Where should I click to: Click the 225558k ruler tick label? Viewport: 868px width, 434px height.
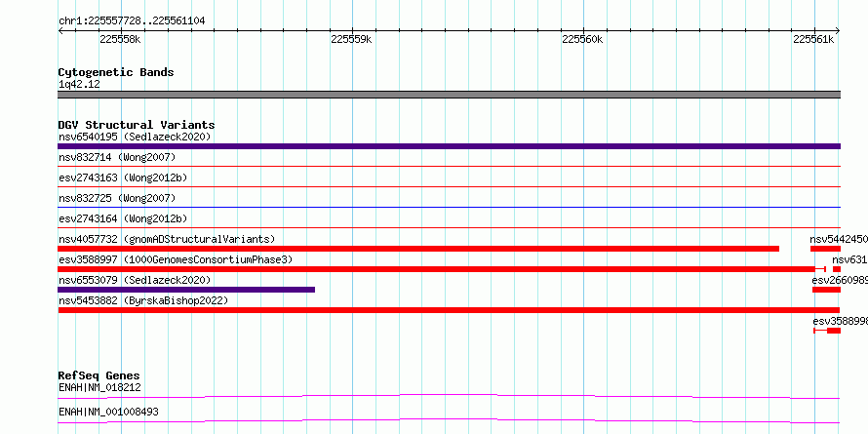[120, 39]
